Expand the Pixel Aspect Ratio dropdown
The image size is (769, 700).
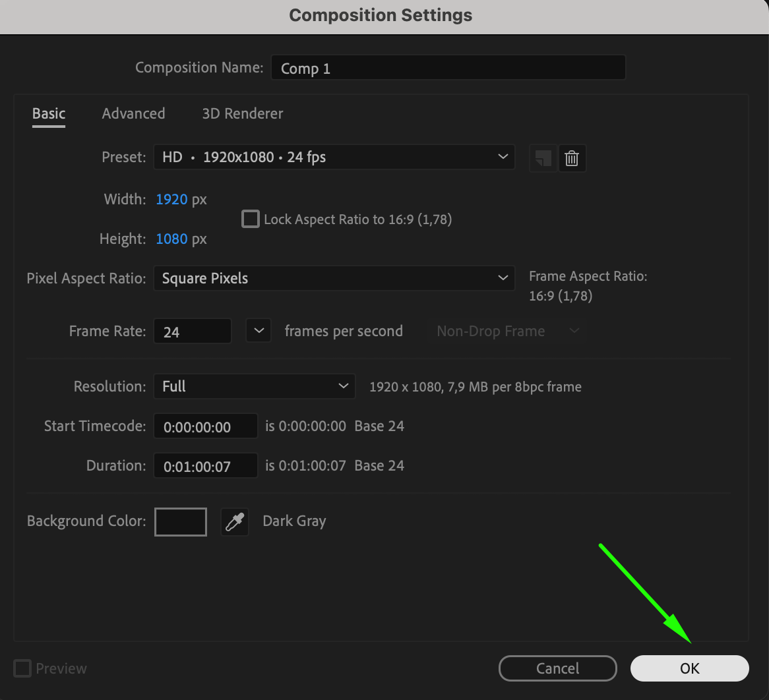pos(334,278)
